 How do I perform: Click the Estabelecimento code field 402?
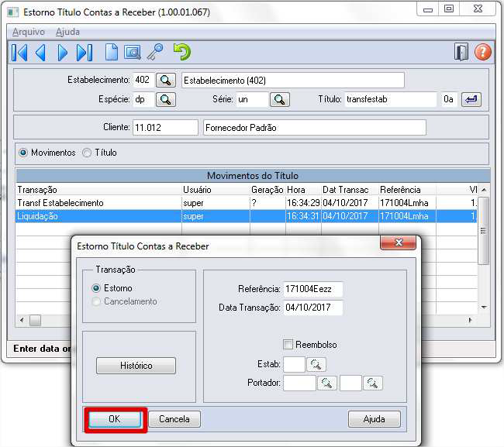[x=143, y=80]
